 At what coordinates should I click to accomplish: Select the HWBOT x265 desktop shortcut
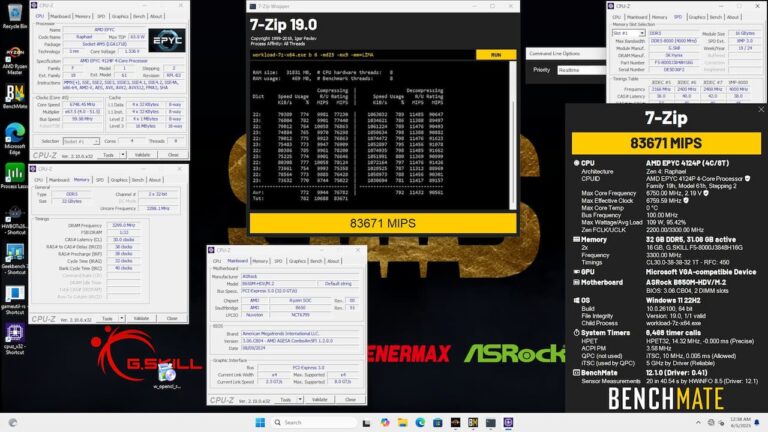[15, 220]
